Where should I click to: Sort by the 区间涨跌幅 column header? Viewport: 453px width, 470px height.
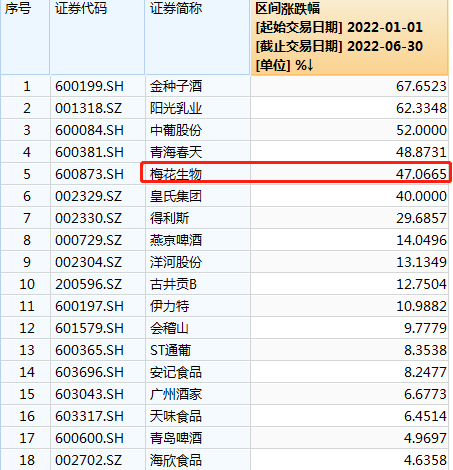349,37
